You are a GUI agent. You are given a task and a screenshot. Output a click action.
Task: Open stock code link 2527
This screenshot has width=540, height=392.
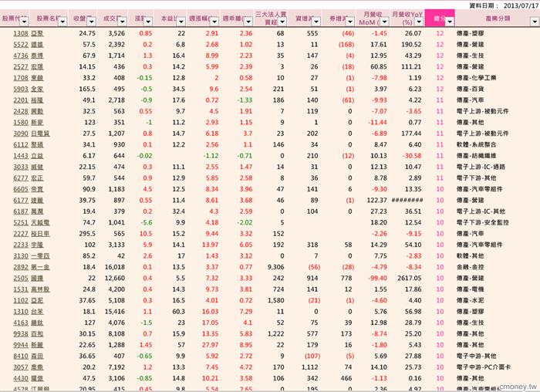tap(21, 67)
